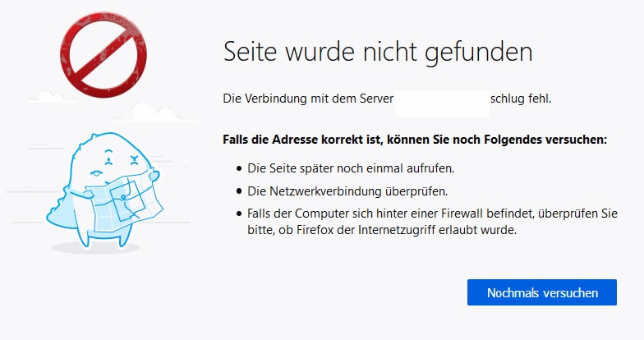Click the firewall tip starting Falls der Computer

432,222
